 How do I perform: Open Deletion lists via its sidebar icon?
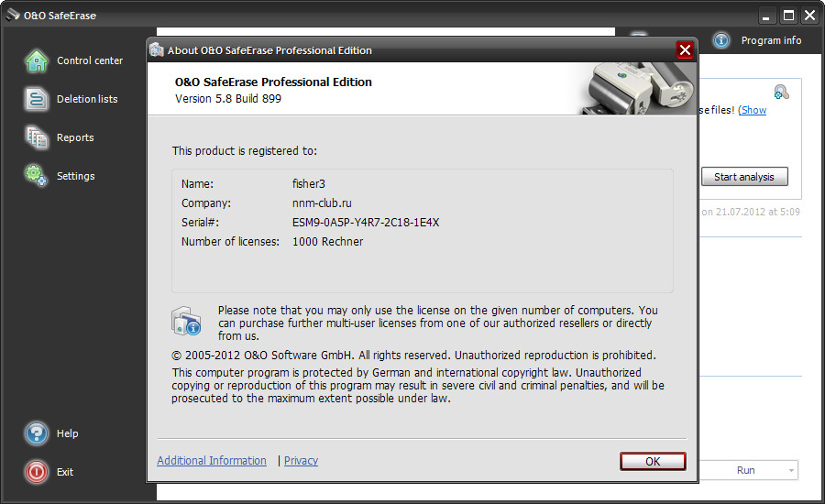(36, 99)
